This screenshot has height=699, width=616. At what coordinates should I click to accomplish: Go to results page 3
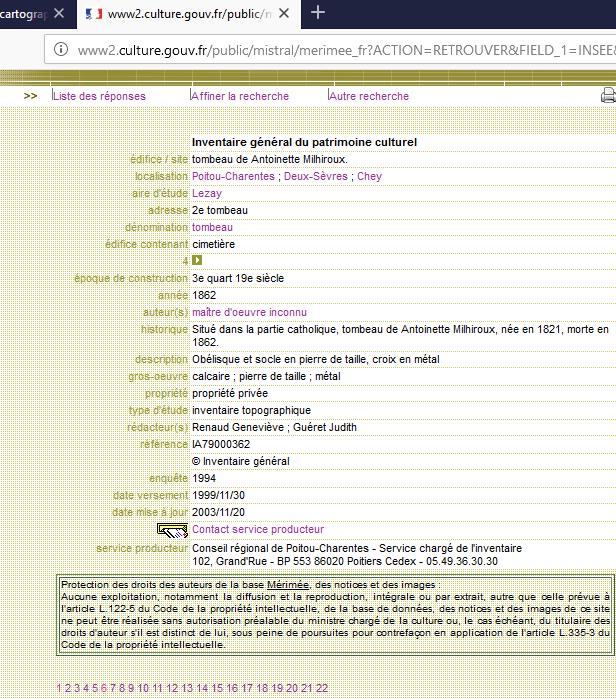point(77,688)
